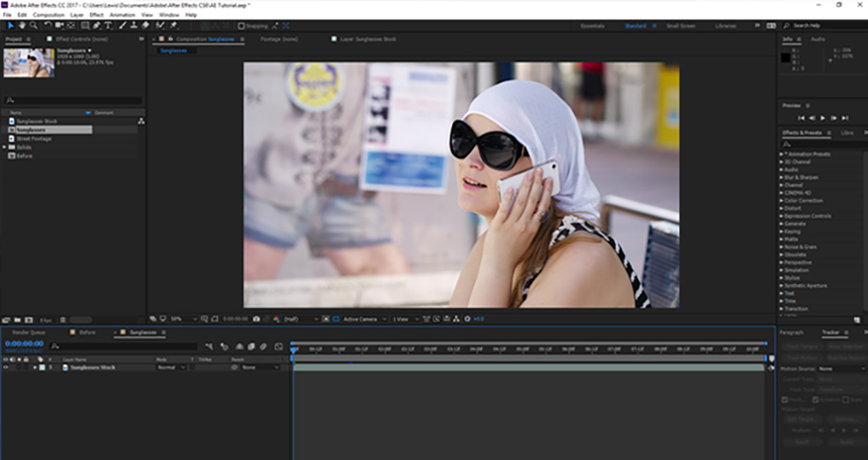Expand the Solids folder in Project panel
This screenshot has width=868, height=460.
click(4, 146)
